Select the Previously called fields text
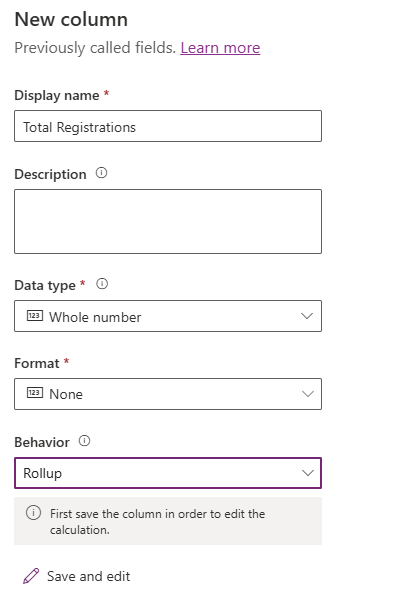 pyautogui.click(x=95, y=48)
